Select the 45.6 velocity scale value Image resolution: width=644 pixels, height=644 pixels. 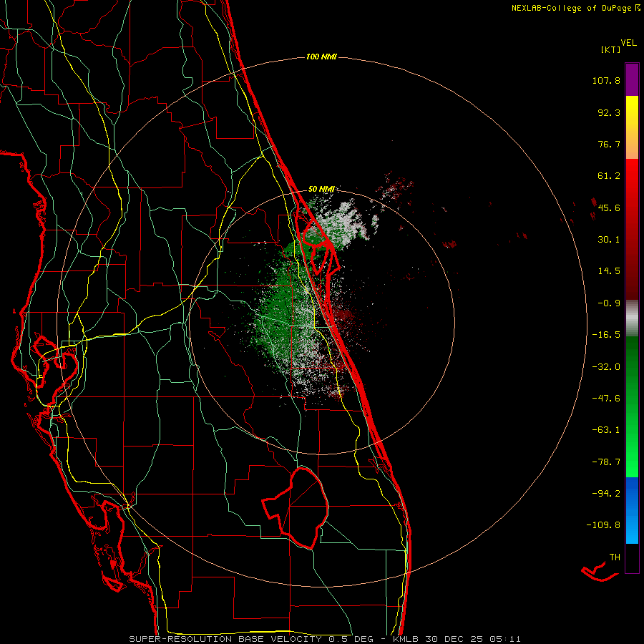point(609,208)
